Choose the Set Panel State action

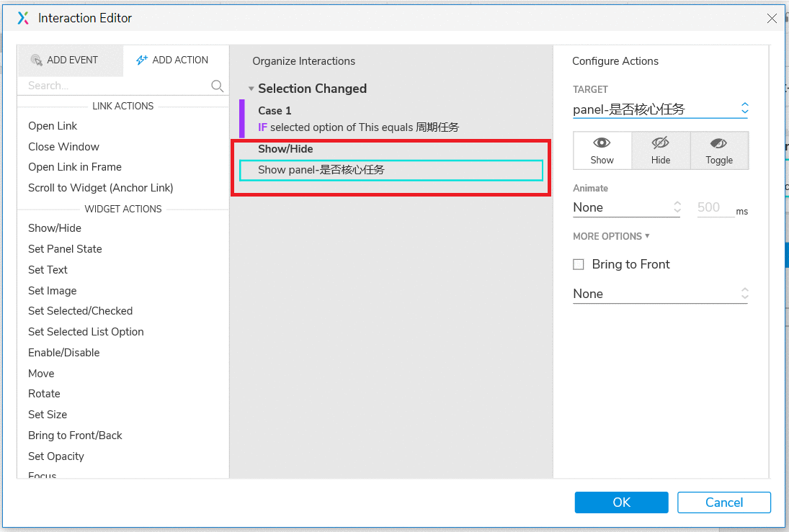[65, 249]
